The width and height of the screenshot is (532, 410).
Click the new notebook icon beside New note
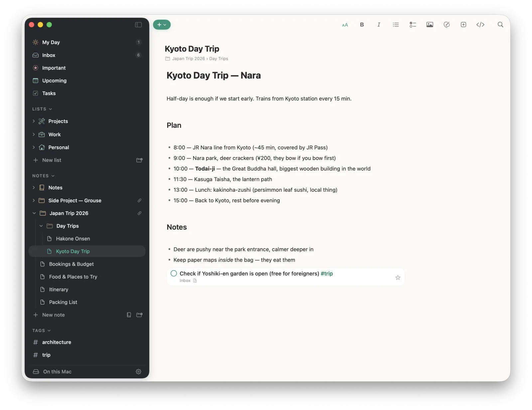pyautogui.click(x=129, y=315)
